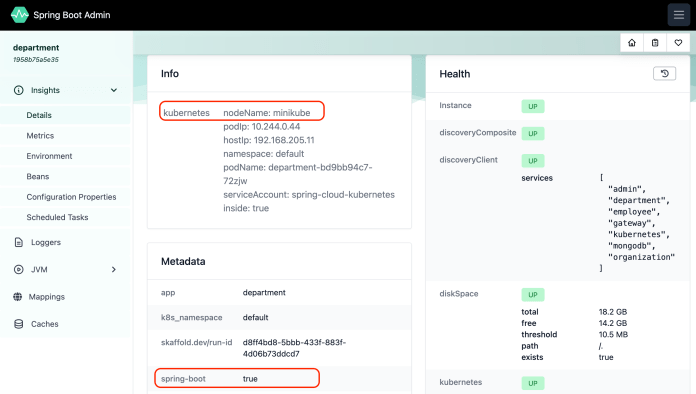Click the Info card heading
Screen dimensions: 696x394
pyautogui.click(x=170, y=74)
